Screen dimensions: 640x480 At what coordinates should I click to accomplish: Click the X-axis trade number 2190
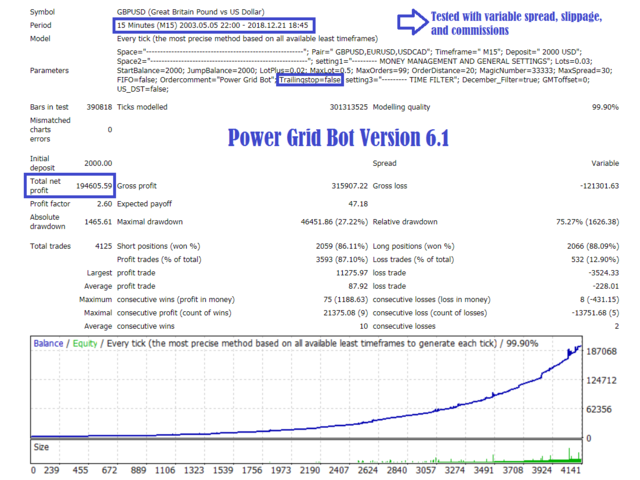click(x=310, y=470)
